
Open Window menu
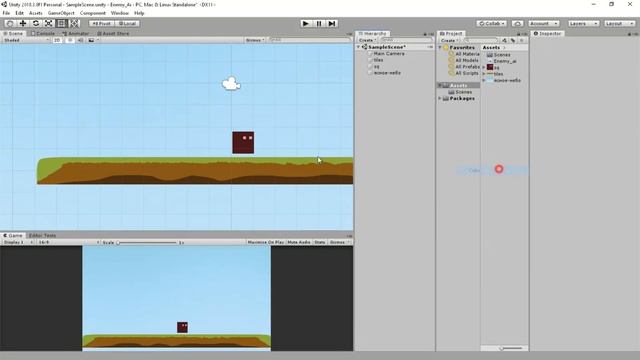pyautogui.click(x=120, y=13)
